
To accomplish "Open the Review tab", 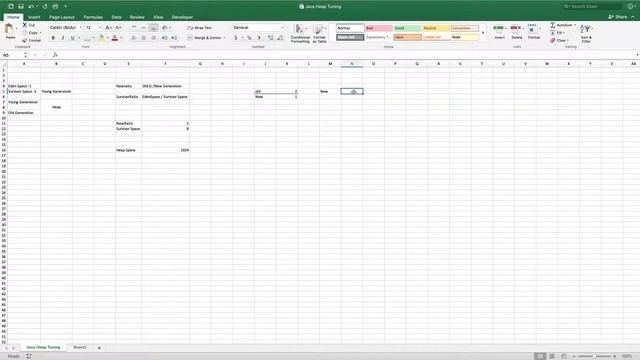I will (x=137, y=17).
